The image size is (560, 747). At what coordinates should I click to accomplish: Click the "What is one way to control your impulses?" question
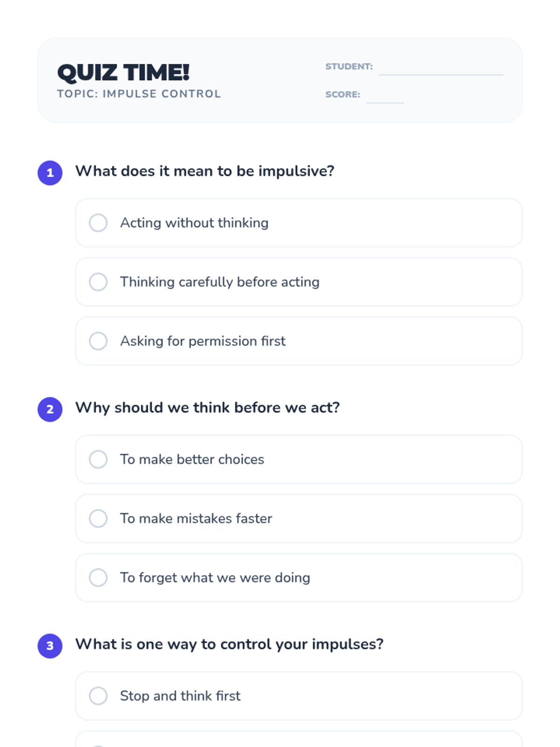pyautogui.click(x=229, y=644)
